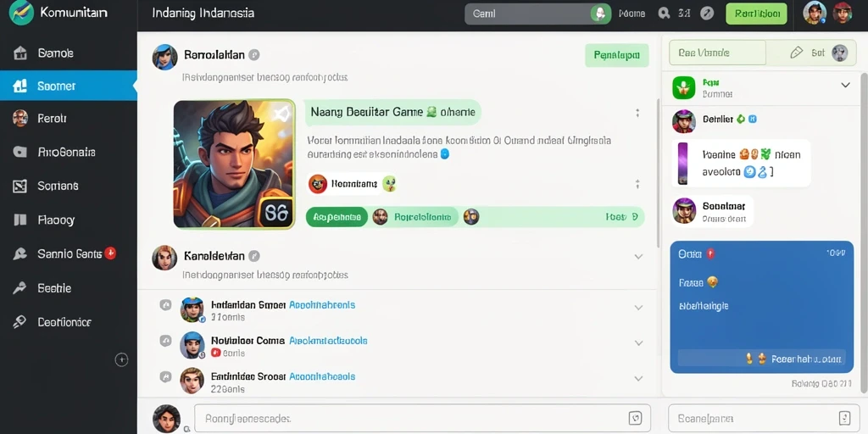Click the magnifier search icon in the top bar
The width and height of the screenshot is (868, 434).
click(664, 14)
